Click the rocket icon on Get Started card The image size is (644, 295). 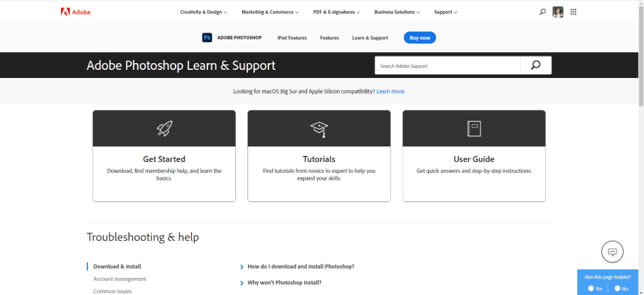[x=164, y=129]
